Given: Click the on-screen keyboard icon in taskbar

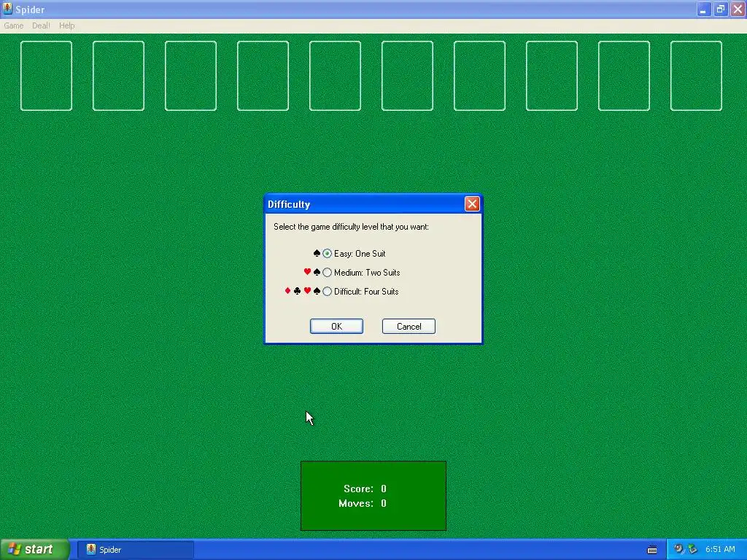Looking at the screenshot, I should pyautogui.click(x=652, y=550).
